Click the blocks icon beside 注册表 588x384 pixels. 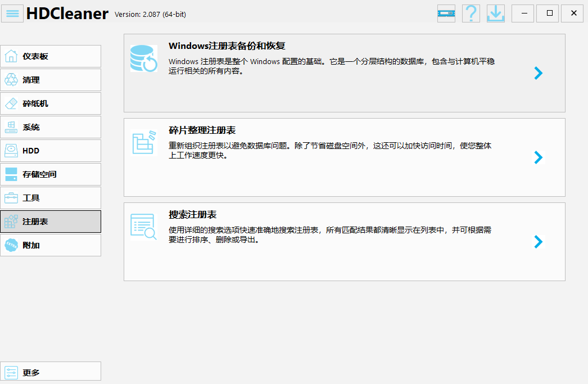tap(11, 222)
